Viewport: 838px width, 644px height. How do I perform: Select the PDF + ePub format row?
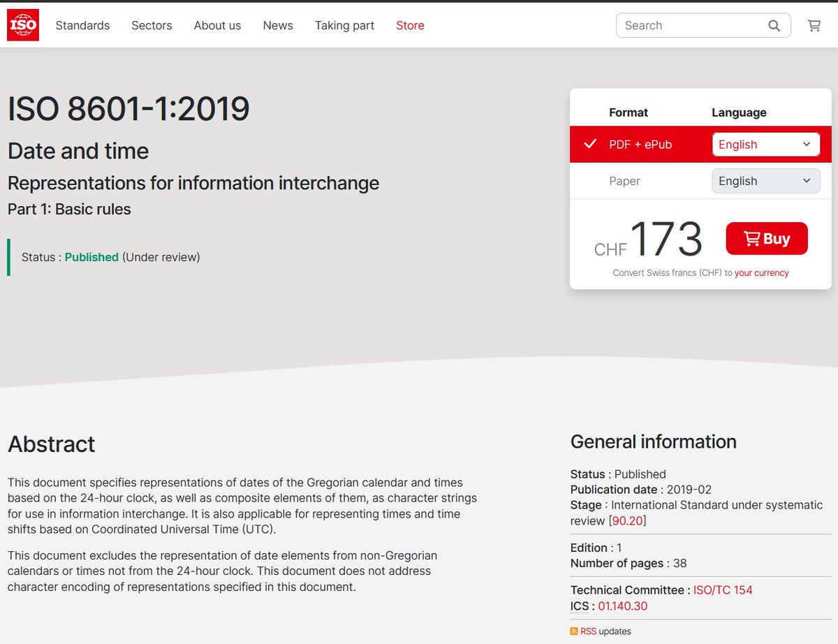(700, 145)
